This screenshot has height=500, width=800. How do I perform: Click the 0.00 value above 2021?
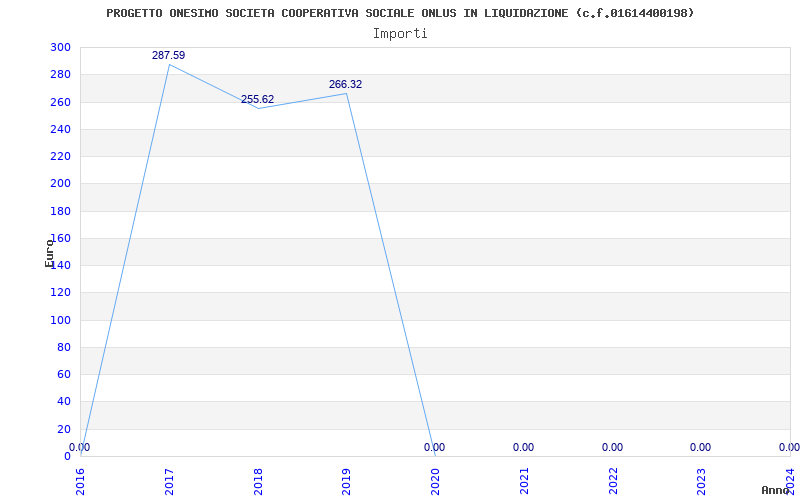click(523, 447)
